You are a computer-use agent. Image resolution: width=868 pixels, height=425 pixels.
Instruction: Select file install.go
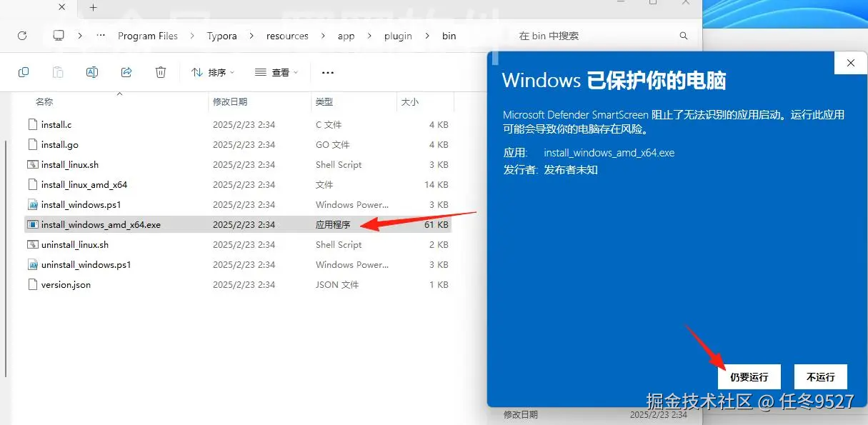pos(239,144)
